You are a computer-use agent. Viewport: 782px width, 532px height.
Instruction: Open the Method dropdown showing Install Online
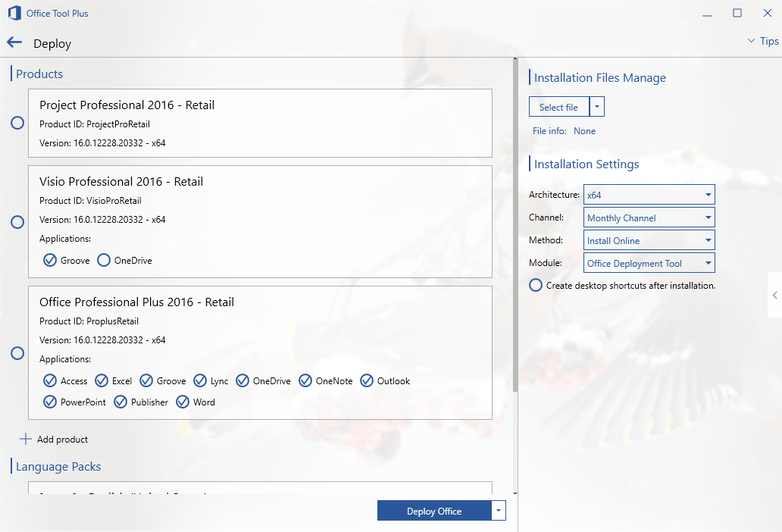pyautogui.click(x=649, y=240)
